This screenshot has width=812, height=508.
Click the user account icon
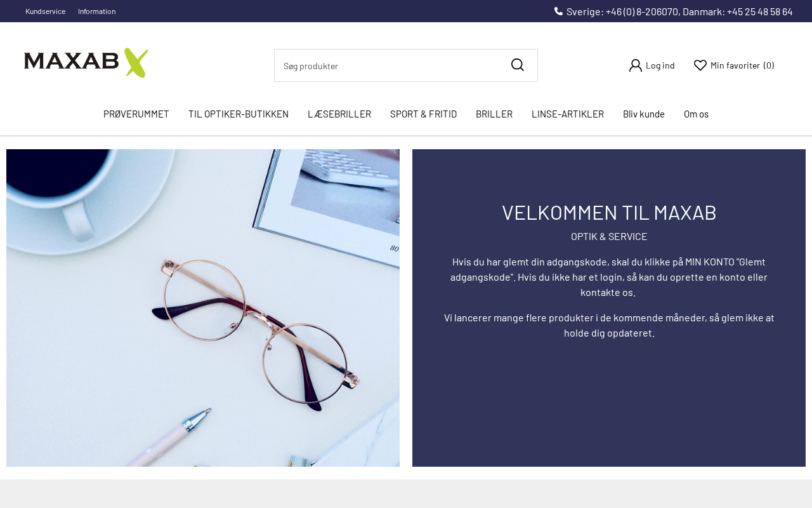tap(635, 65)
